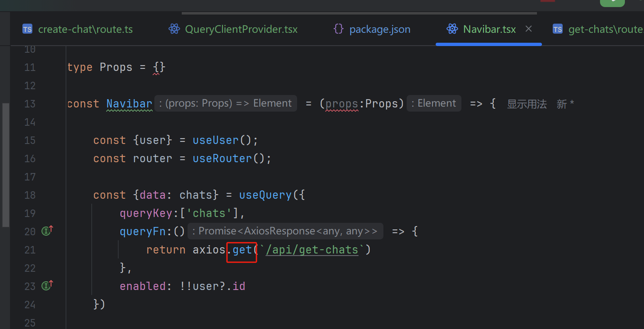Click the React icon on QueryClientProvider.tsx tab
This screenshot has height=329, width=644.
click(174, 29)
